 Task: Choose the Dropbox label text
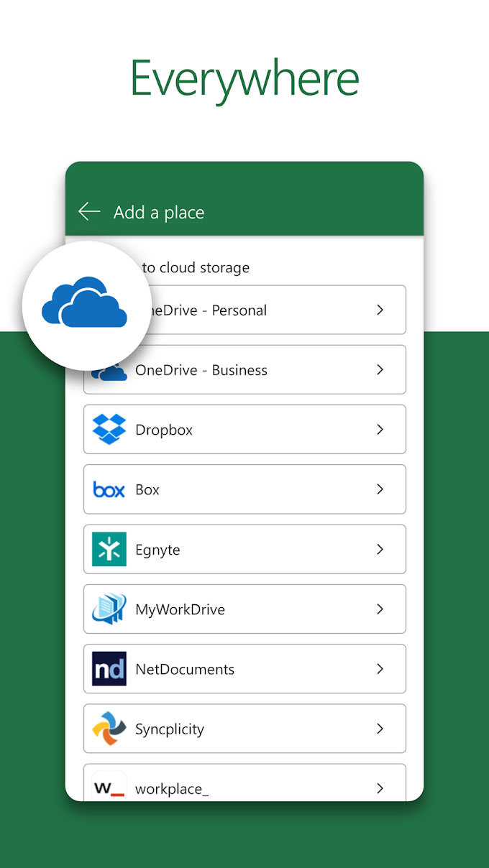(164, 430)
